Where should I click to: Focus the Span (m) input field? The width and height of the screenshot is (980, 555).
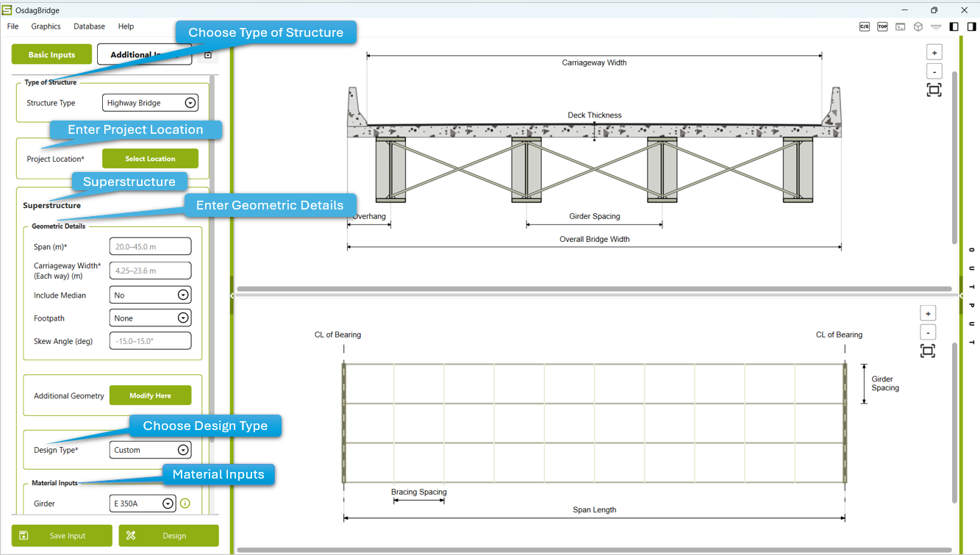pos(150,247)
